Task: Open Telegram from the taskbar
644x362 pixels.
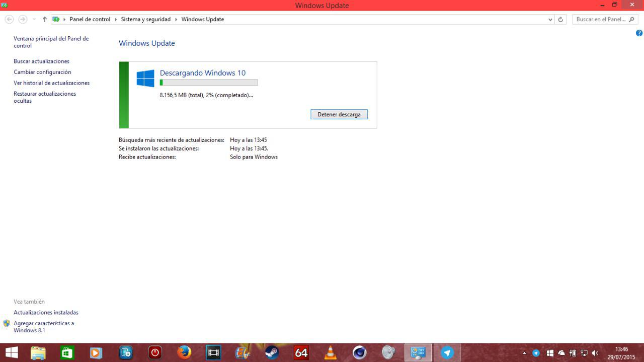Action: [447, 352]
